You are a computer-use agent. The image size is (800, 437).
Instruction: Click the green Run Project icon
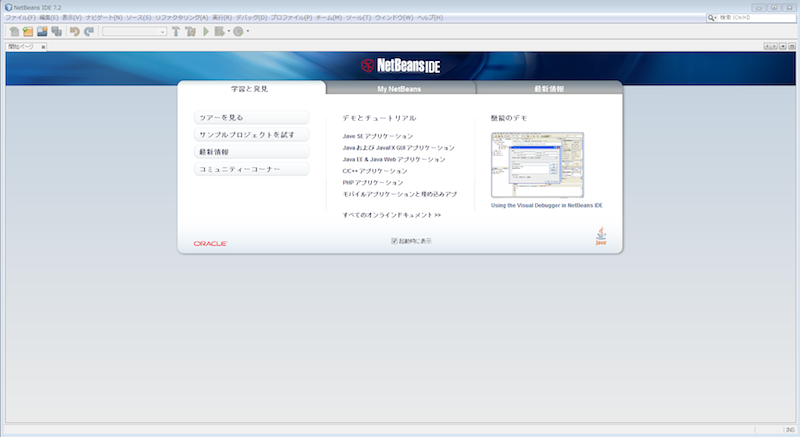coord(206,32)
